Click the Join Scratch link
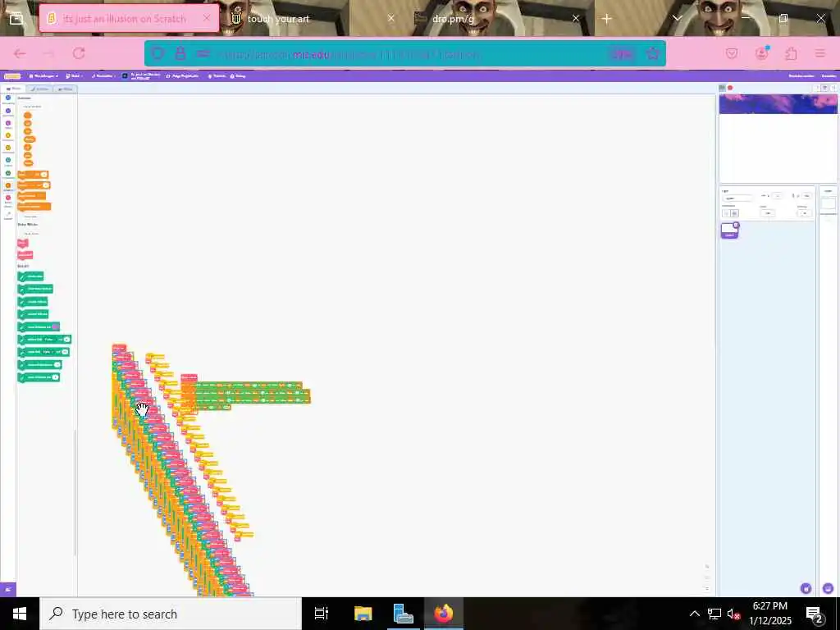The image size is (840, 630). (801, 76)
